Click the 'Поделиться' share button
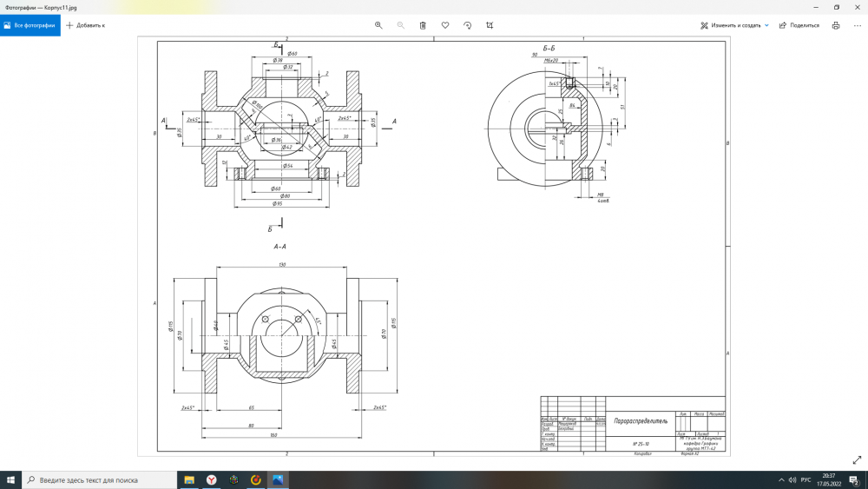The image size is (868, 489). coord(799,25)
